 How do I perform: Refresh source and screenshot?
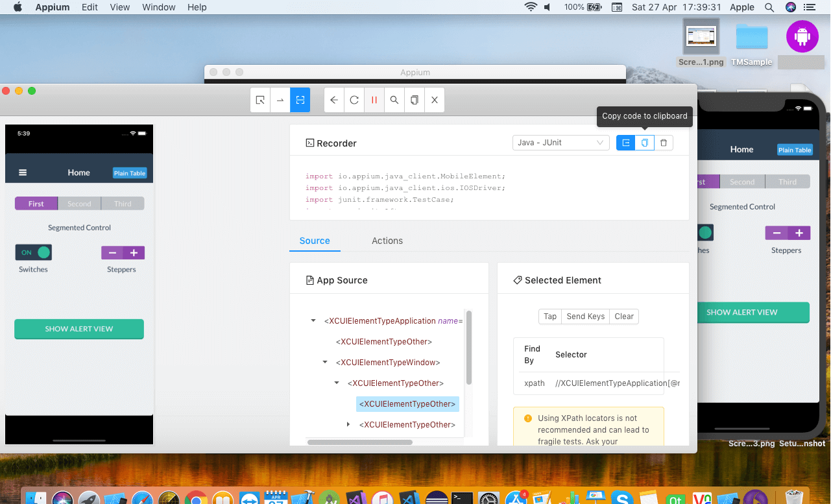pyautogui.click(x=354, y=100)
